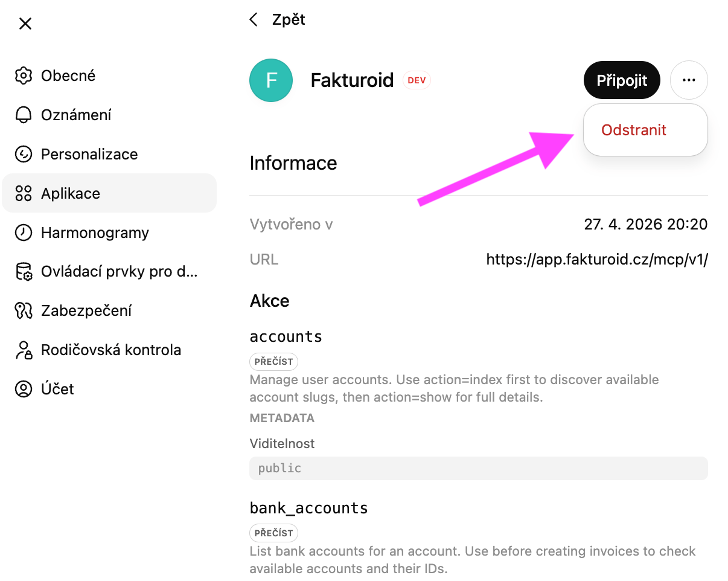This screenshot has height=581, width=728.
Task: Close settings with the X icon
Action: [25, 24]
